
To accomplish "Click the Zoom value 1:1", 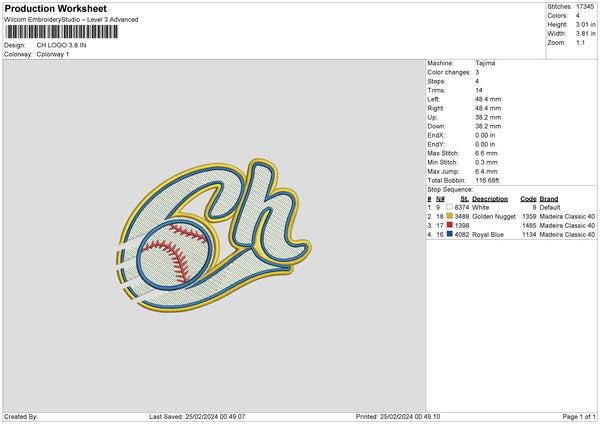I will [x=580, y=42].
